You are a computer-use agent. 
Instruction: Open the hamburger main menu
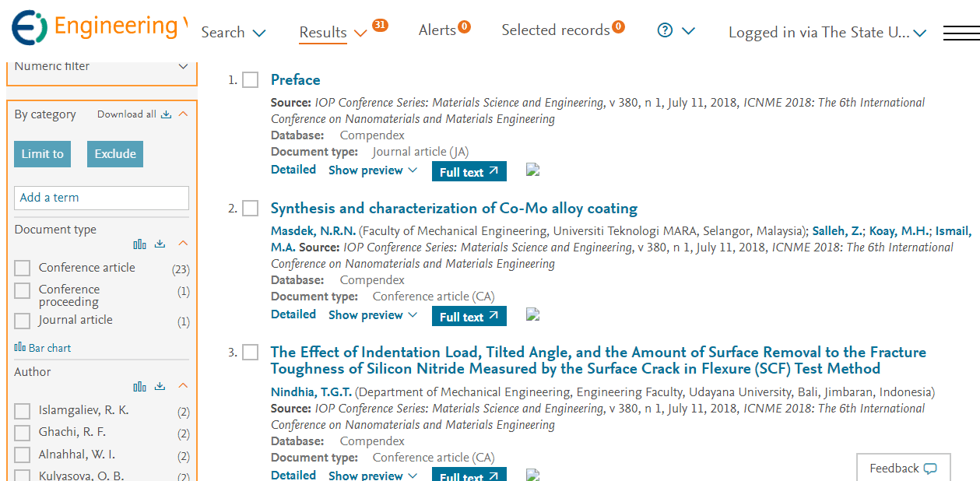[x=961, y=33]
